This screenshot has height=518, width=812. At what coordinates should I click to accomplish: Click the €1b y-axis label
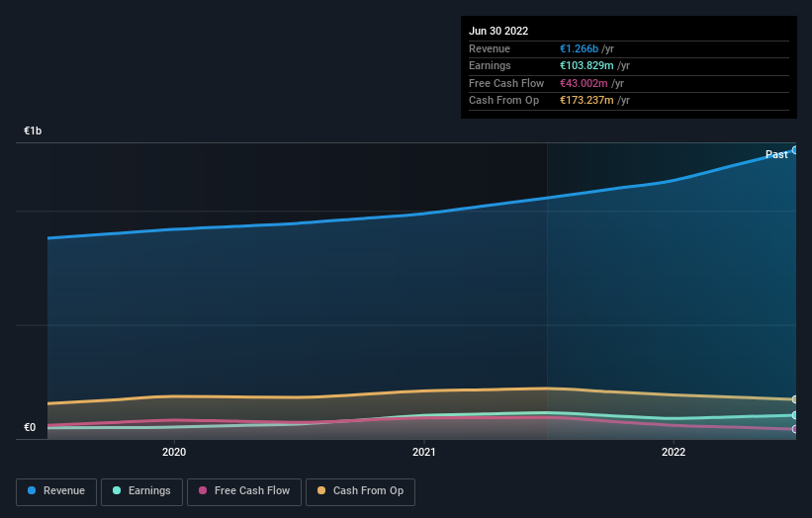(33, 130)
